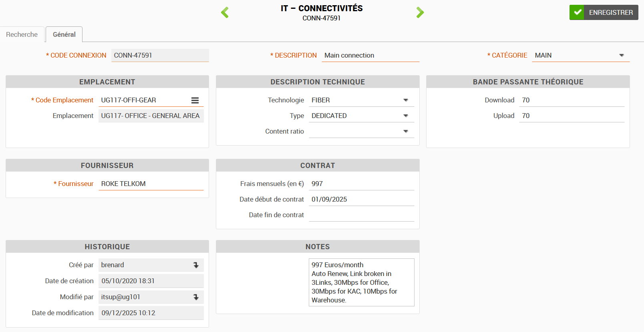
Task: Open the Type dropdown showing DEDICATED
Action: [x=405, y=116]
